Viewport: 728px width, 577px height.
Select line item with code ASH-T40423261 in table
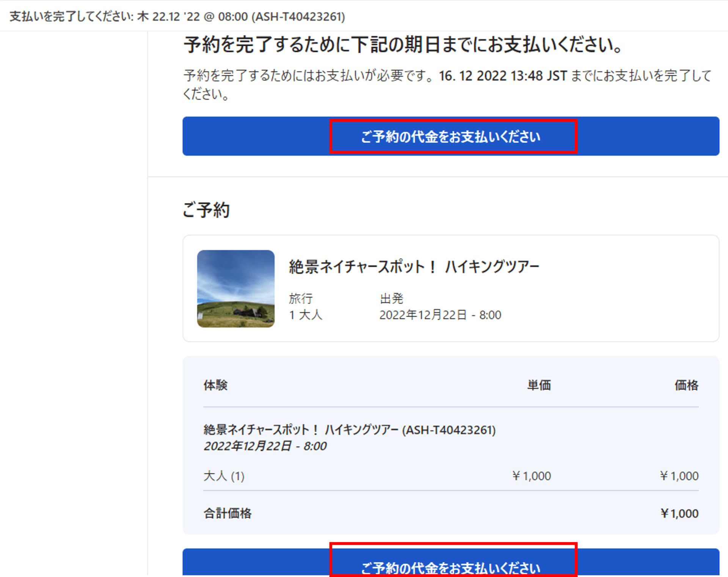[349, 430]
